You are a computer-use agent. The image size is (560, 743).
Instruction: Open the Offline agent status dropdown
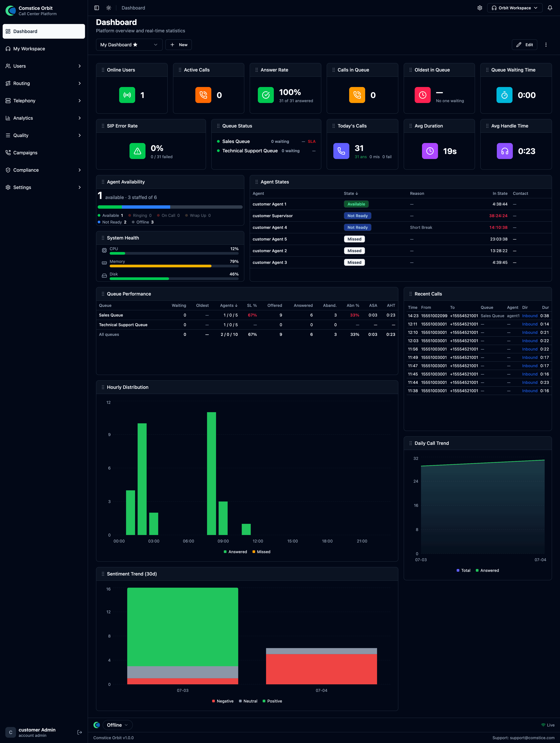pos(117,725)
